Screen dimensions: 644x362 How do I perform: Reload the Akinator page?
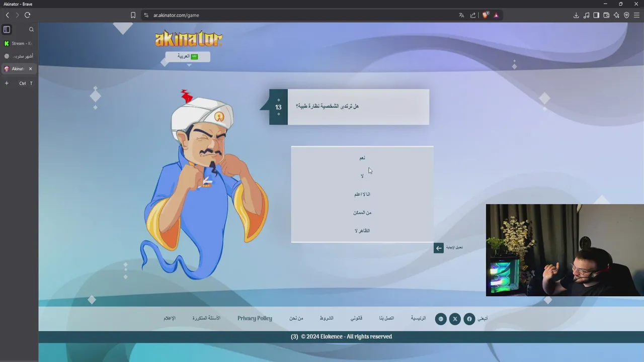pyautogui.click(x=27, y=15)
